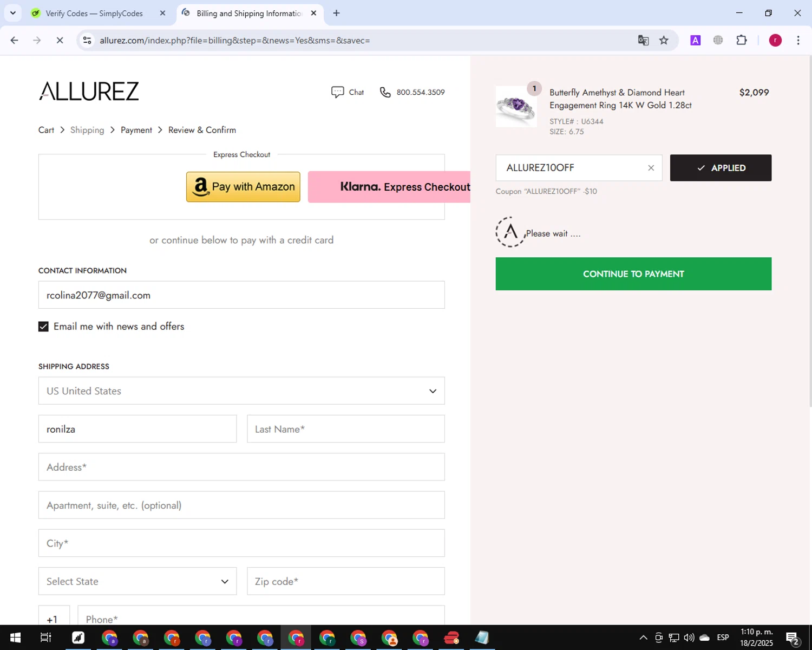
Task: Close the Verify Codes — SimplyCodes tab
Action: click(162, 13)
